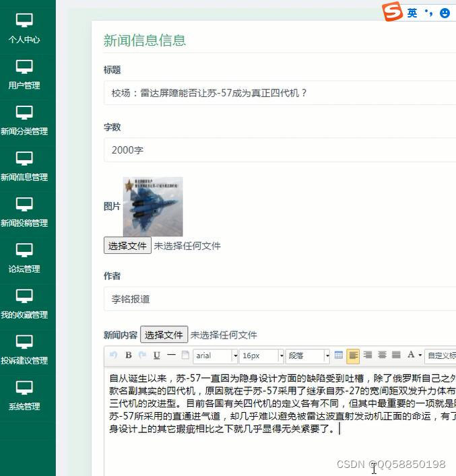456x476 pixels.
Task: Click the Sogou smiley face icon
Action: [x=445, y=13]
